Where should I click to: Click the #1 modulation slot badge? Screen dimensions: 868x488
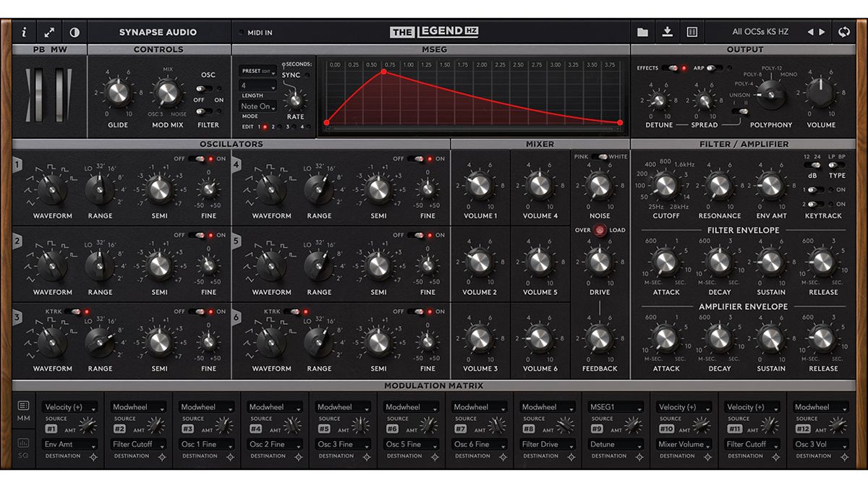click(x=51, y=428)
